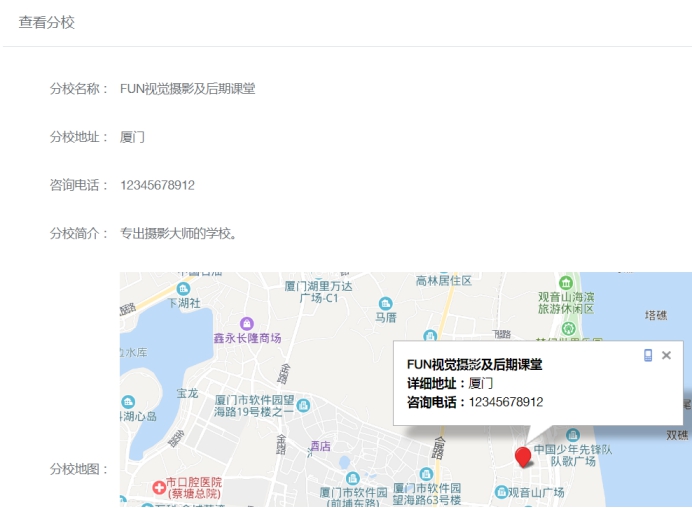Click the 分校地址 value 厦门
The image size is (692, 508).
(x=132, y=137)
